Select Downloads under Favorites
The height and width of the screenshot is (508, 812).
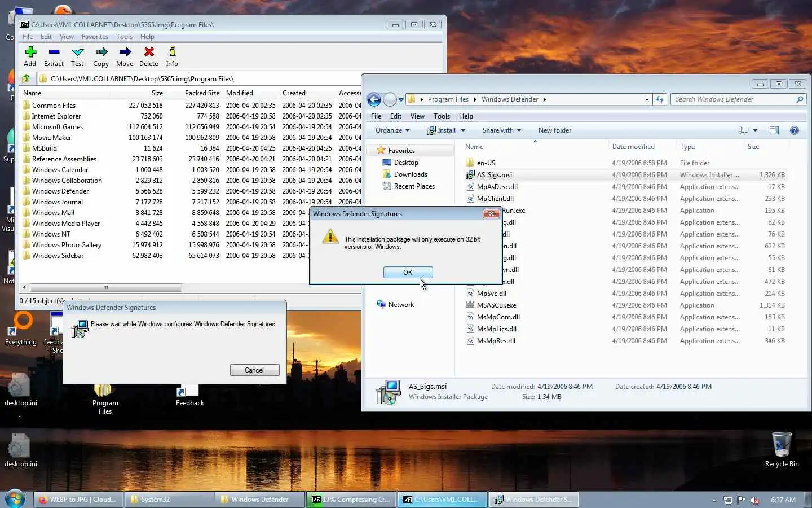[410, 174]
